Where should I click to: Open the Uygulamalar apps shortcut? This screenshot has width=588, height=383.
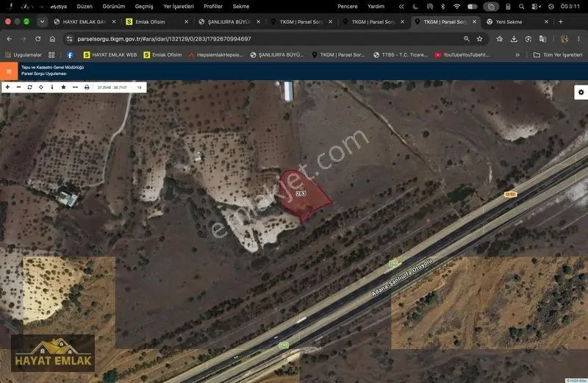click(x=24, y=55)
